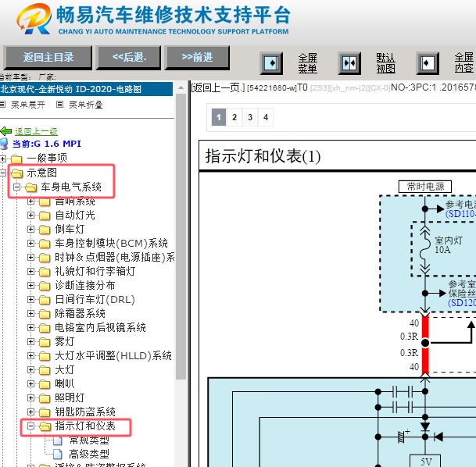Click the 高级类型 document icon

click(58, 455)
